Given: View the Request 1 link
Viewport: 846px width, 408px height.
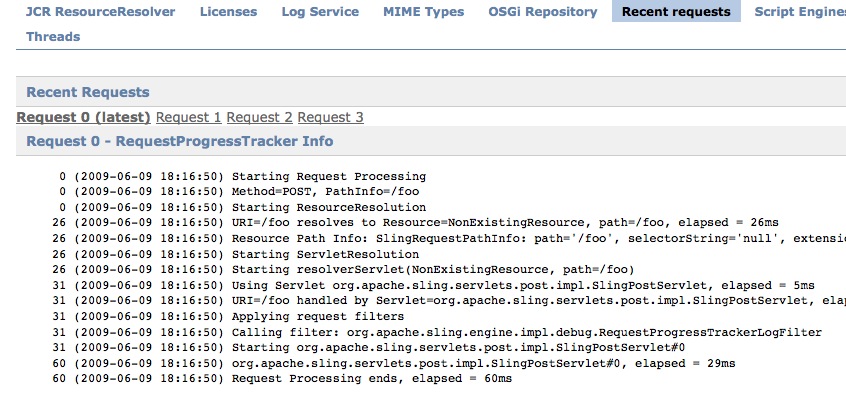Looking at the screenshot, I should pyautogui.click(x=189, y=117).
